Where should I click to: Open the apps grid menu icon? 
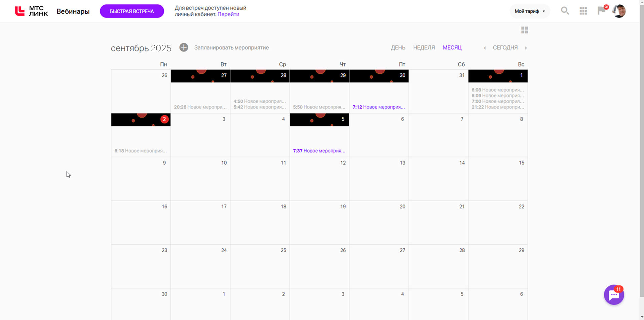coord(583,11)
